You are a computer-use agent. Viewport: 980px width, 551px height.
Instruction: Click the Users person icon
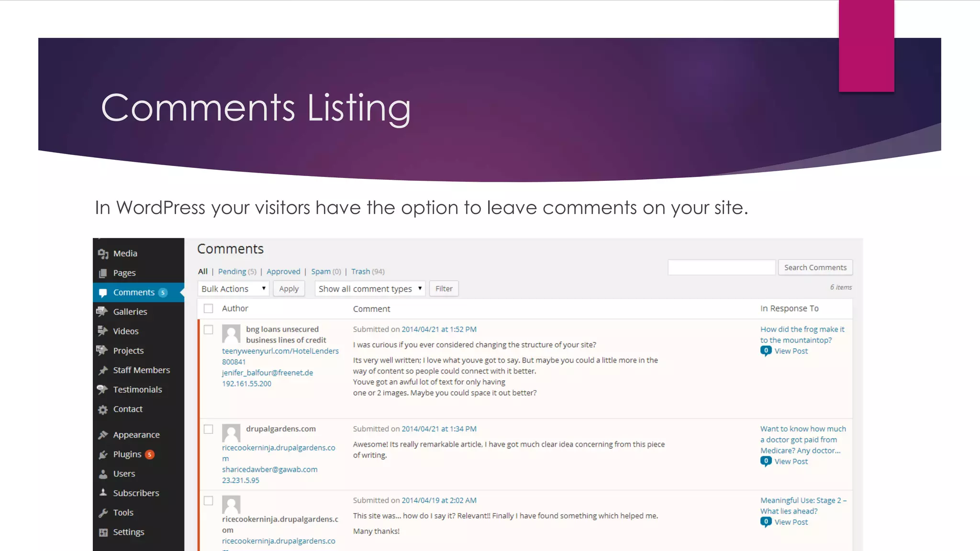[103, 474]
